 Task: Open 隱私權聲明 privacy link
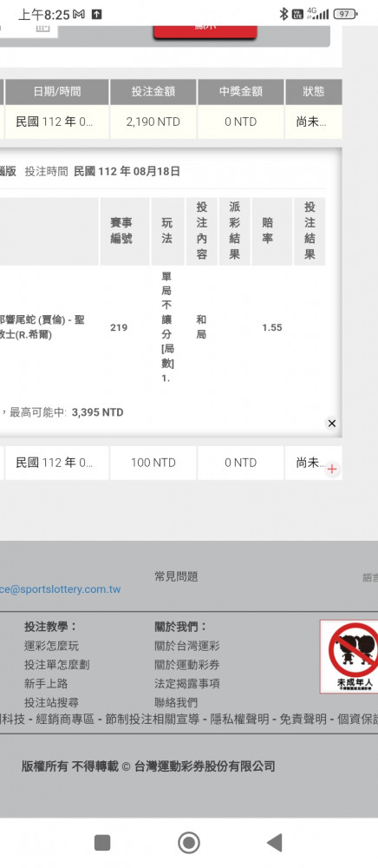pyautogui.click(x=239, y=719)
